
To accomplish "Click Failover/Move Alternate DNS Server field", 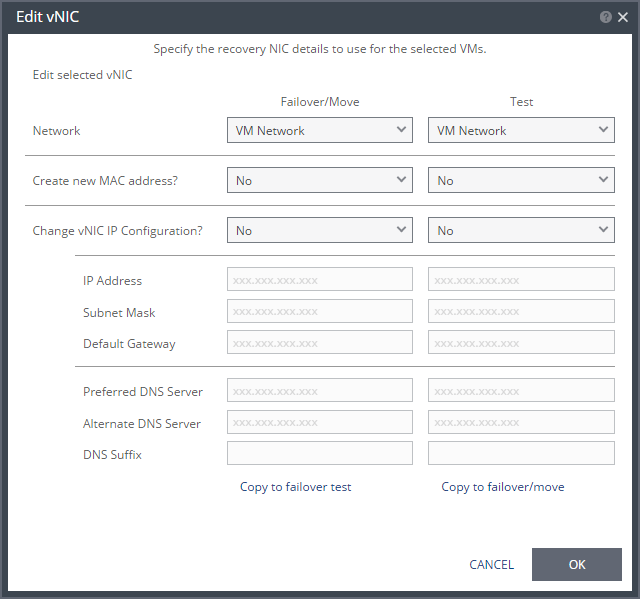I will click(320, 422).
